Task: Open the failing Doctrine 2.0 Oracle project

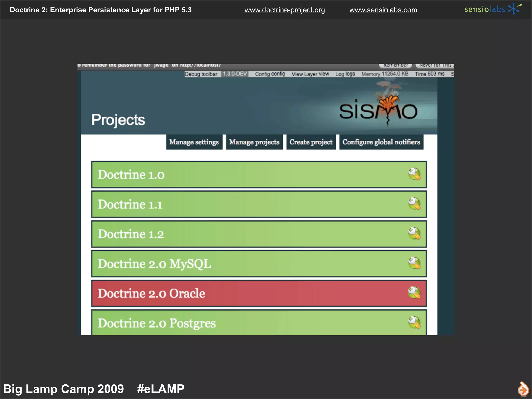Action: 151,293
